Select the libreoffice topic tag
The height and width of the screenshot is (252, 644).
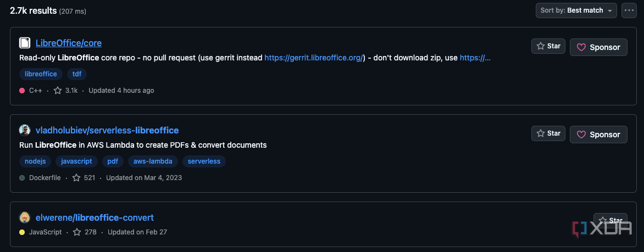[41, 74]
